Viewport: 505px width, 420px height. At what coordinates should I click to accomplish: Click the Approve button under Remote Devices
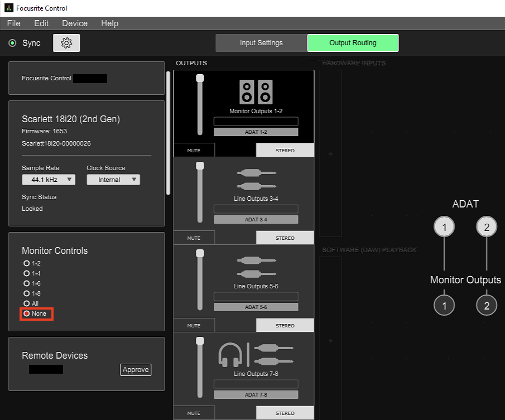click(x=136, y=370)
